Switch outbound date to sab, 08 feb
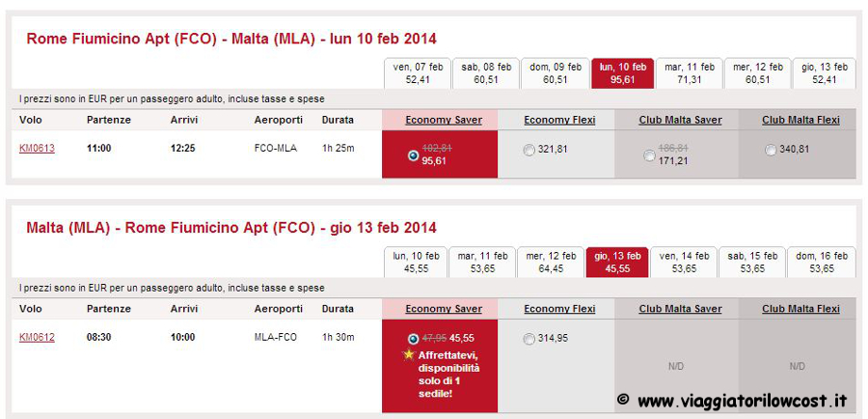Screen dimensions: 868x419 (x=486, y=73)
